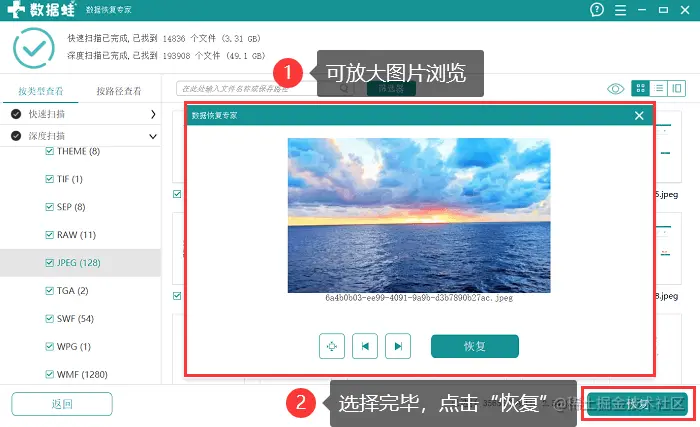Uncheck the TIF (1) checkbox
Viewport: 700px width, 427px height.
[50, 179]
